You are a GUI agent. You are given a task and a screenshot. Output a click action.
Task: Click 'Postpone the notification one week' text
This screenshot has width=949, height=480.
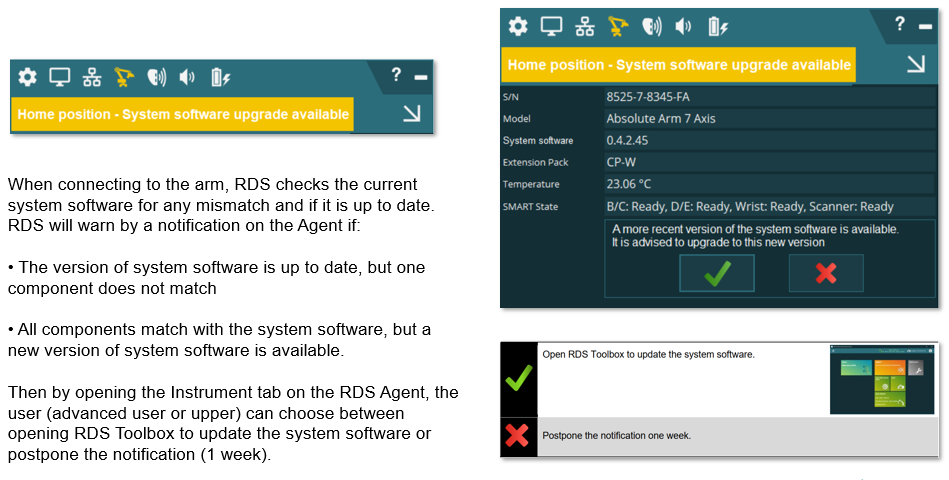pyautogui.click(x=616, y=435)
